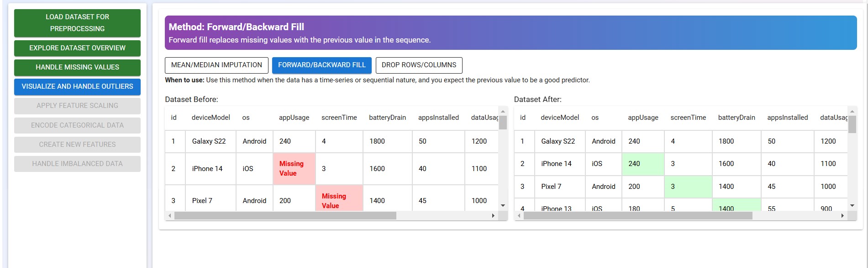Click scroll-up arrow of Dataset Before table
Image resolution: width=868 pixels, height=268 pixels.
click(x=503, y=111)
